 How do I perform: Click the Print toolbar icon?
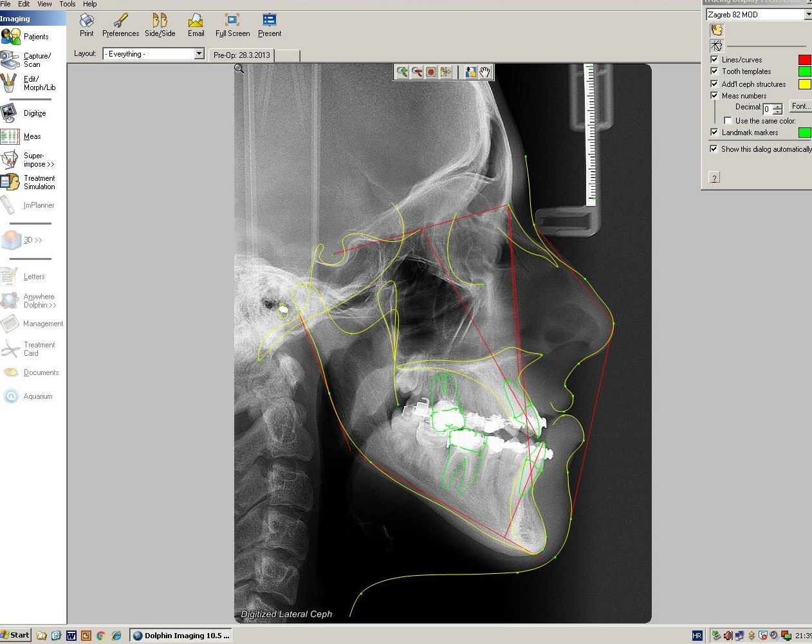87,26
